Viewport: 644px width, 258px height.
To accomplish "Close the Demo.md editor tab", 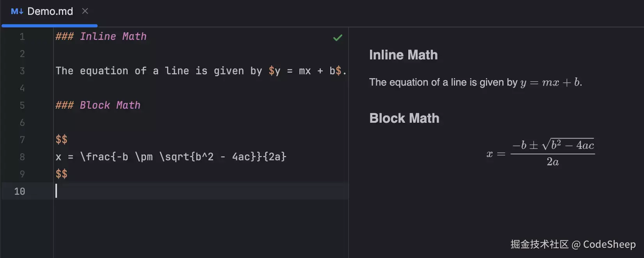I will (x=85, y=11).
